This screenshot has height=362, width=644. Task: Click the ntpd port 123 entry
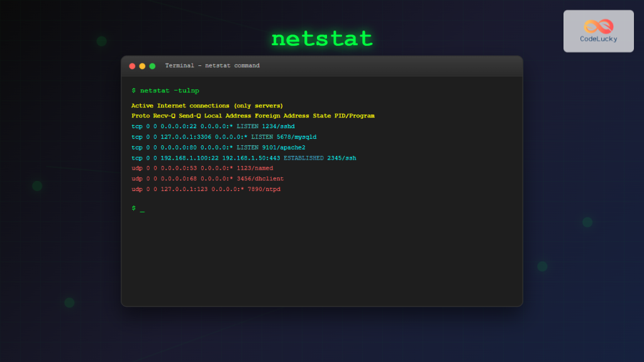click(206, 189)
